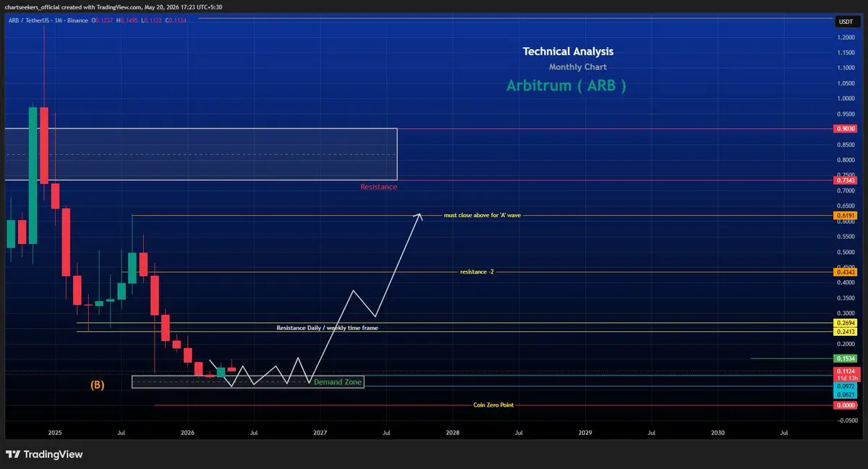The height and width of the screenshot is (469, 868).
Task: Click the 0.2000 price axis value
Action: (x=845, y=344)
